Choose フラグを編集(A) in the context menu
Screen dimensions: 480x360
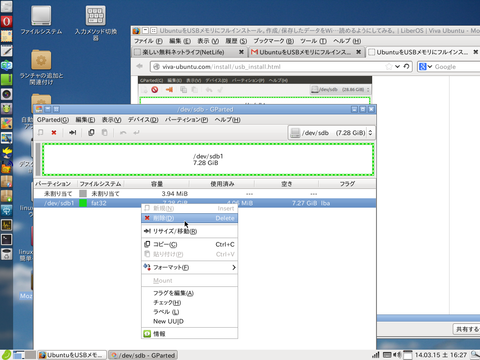point(189,293)
